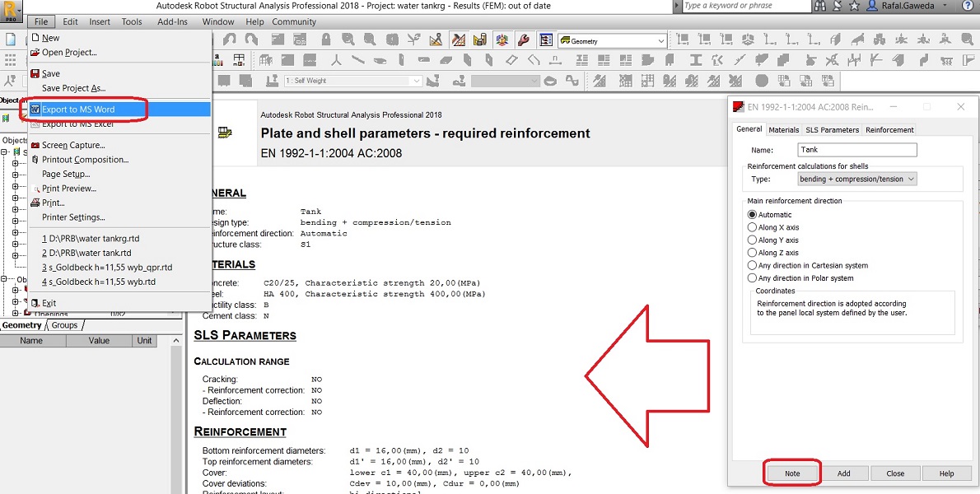The height and width of the screenshot is (494, 980).
Task: Open the reinforcement Type dropdown
Action: pyautogui.click(x=856, y=179)
